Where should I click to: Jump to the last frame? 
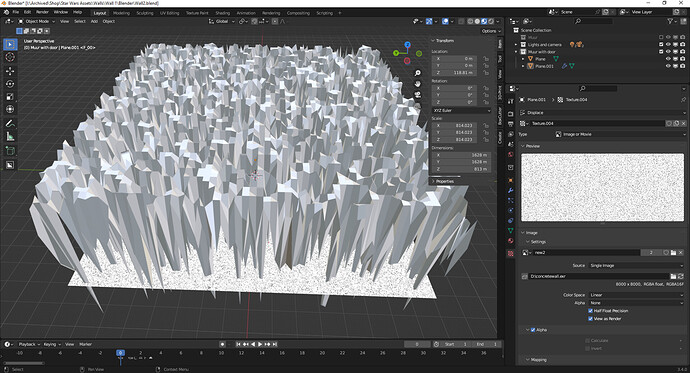pyautogui.click(x=275, y=344)
